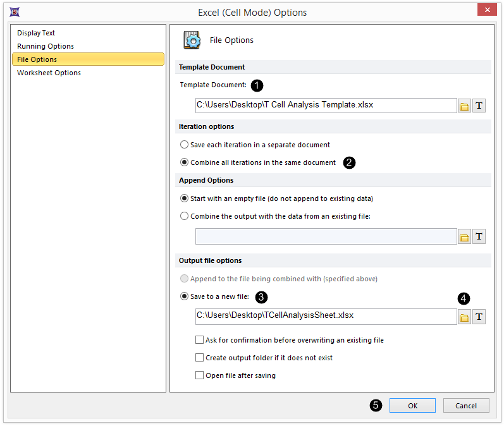Select Save each iteration in a separate document
The width and height of the screenshot is (504, 426).
(x=185, y=145)
